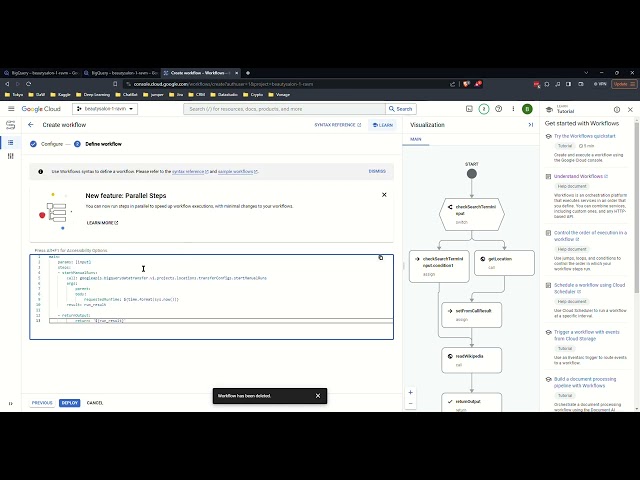Dismiss the syntax info banner
Image resolution: width=640 pixels, height=480 pixels.
377,171
